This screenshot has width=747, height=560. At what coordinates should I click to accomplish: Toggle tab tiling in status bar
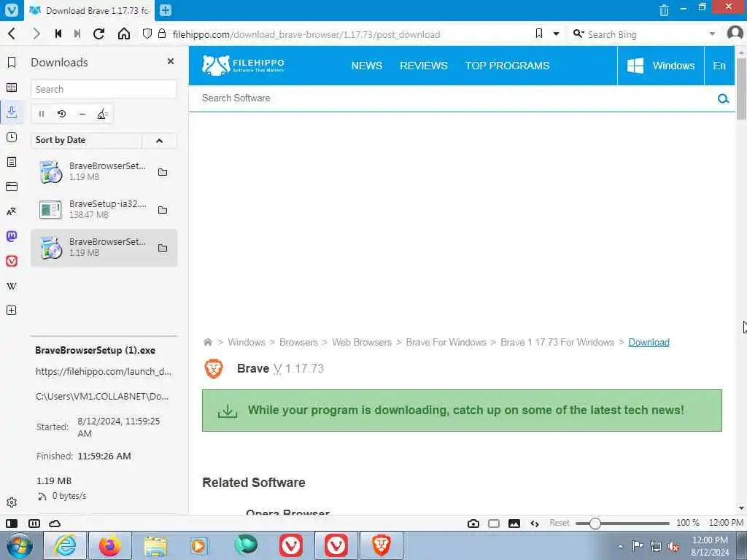tap(34, 524)
